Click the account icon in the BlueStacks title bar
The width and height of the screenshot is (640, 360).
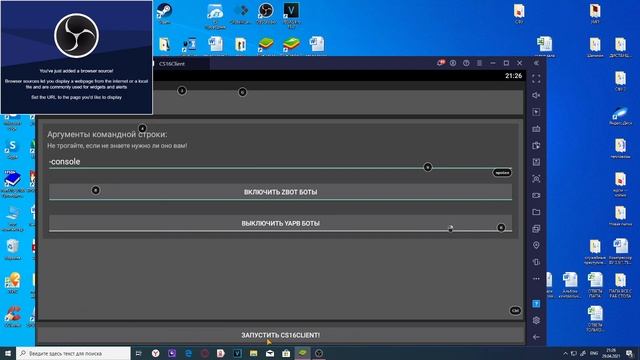coord(453,63)
